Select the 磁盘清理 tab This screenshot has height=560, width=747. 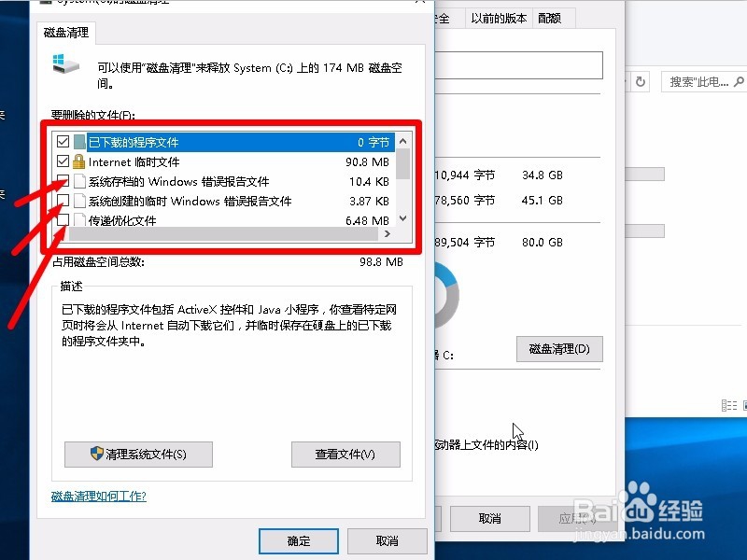coord(66,33)
